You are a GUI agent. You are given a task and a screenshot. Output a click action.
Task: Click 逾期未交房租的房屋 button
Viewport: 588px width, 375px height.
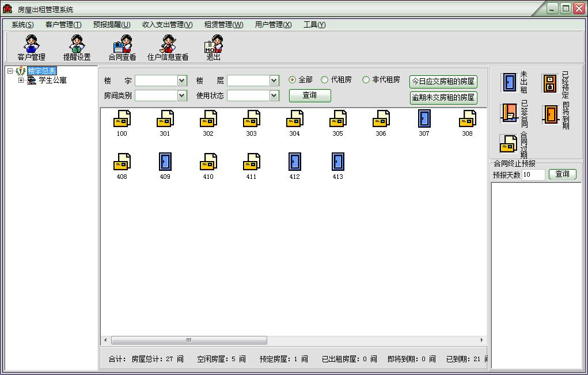point(443,98)
